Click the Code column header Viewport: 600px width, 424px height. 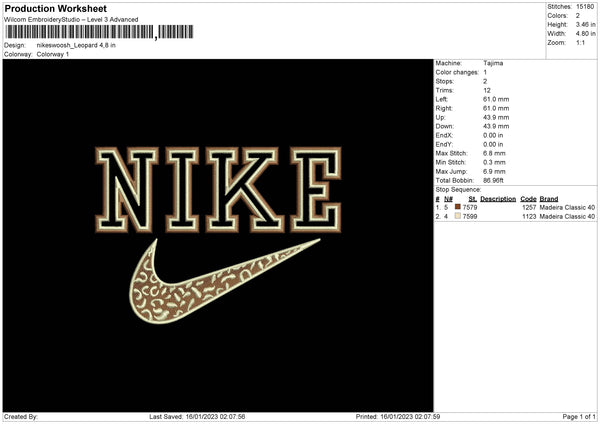pos(528,199)
